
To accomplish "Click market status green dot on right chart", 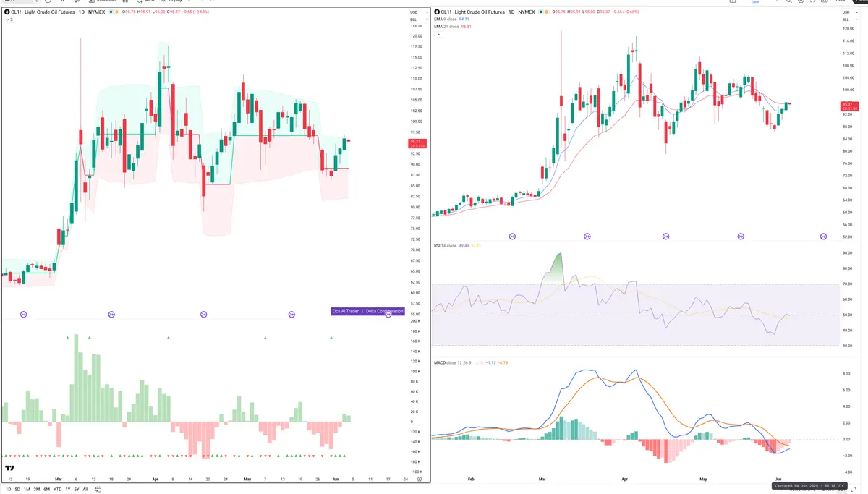I will tap(540, 12).
